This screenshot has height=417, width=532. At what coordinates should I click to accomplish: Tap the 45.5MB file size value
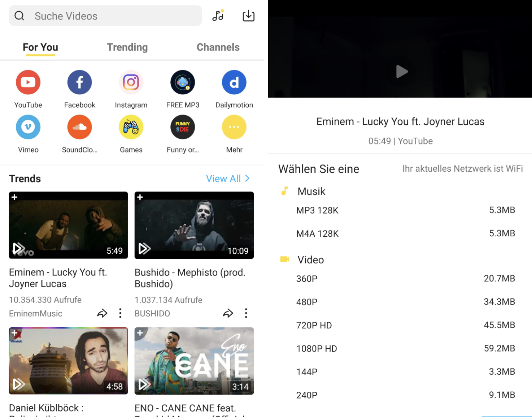pos(500,325)
